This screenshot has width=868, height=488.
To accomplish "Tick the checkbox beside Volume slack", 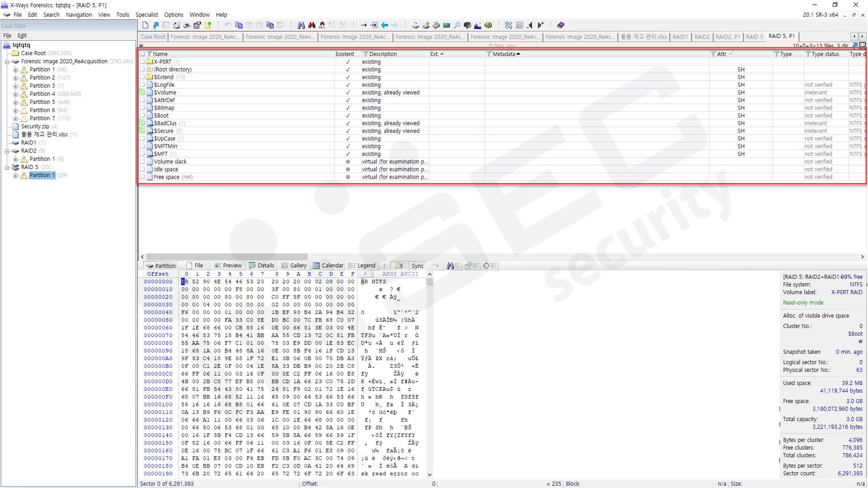I will [x=142, y=162].
